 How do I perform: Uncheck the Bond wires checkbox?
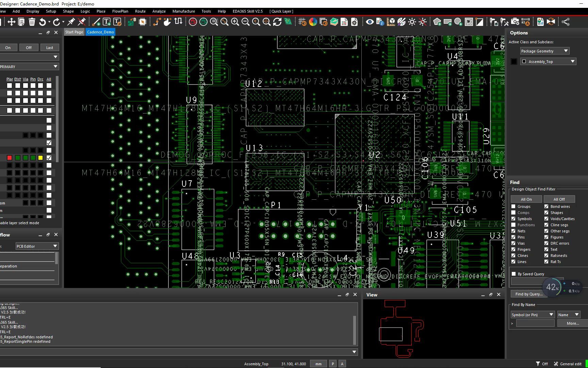pos(546,206)
